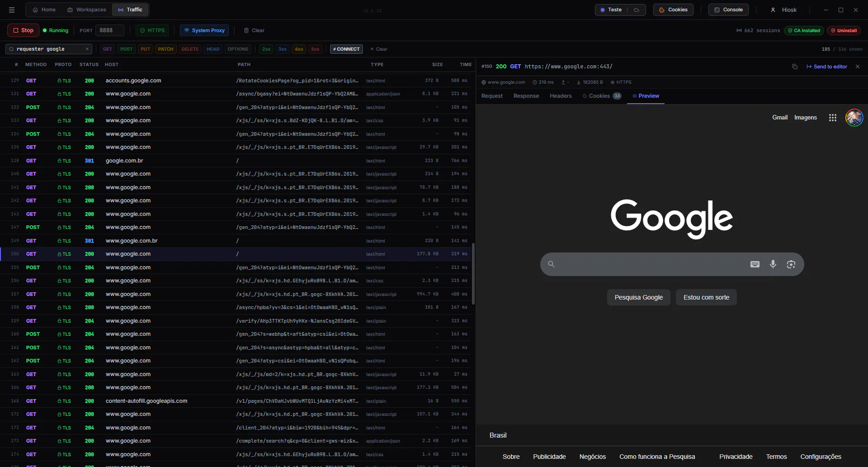Go to the Home tab
The width and height of the screenshot is (868, 467).
click(x=44, y=10)
